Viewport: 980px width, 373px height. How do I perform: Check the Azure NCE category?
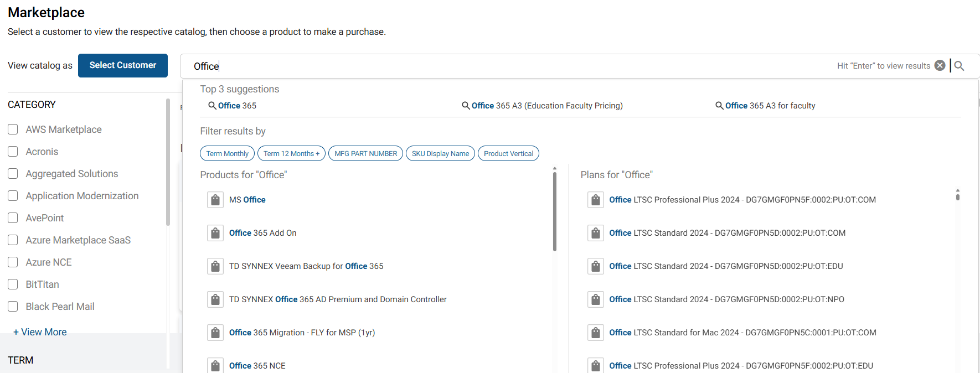(13, 262)
